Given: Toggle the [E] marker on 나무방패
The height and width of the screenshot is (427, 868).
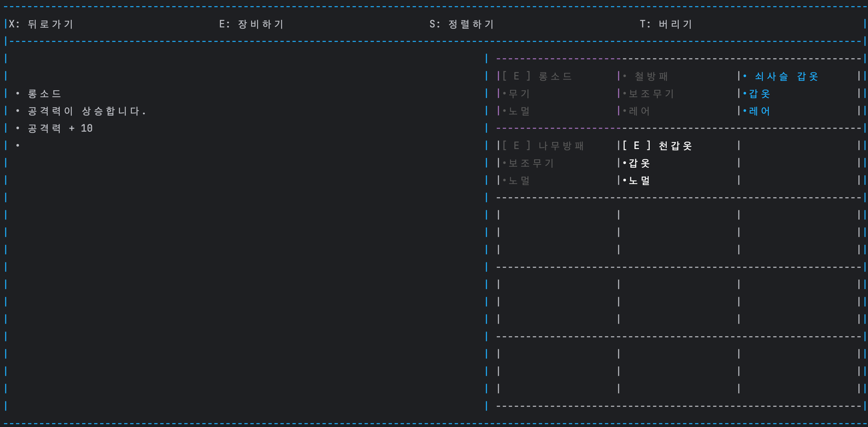Looking at the screenshot, I should click(516, 146).
